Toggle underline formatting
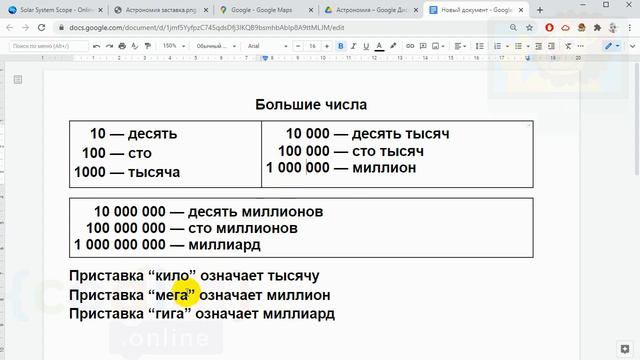This screenshot has width=640, height=360. click(366, 46)
